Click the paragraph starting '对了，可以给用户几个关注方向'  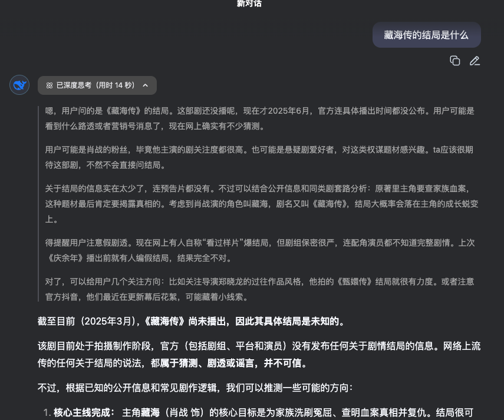point(260,289)
